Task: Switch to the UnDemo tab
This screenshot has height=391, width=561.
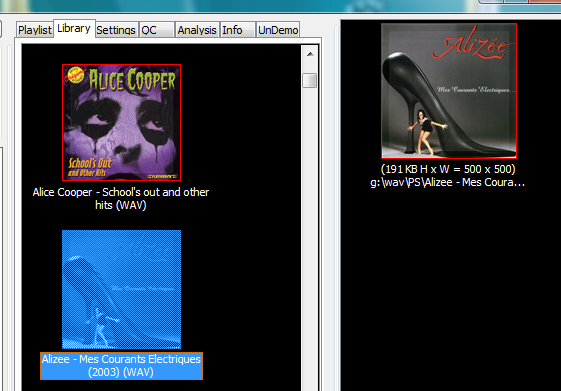Action: 278,30
